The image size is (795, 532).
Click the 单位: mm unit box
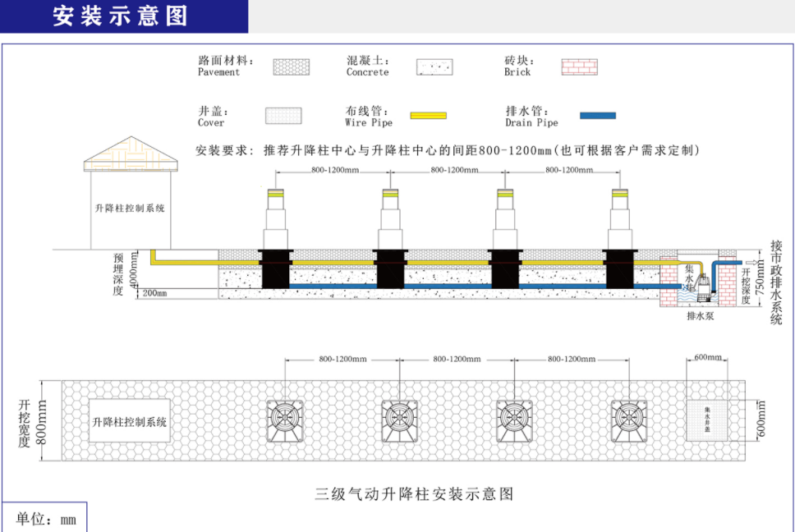pos(44,518)
